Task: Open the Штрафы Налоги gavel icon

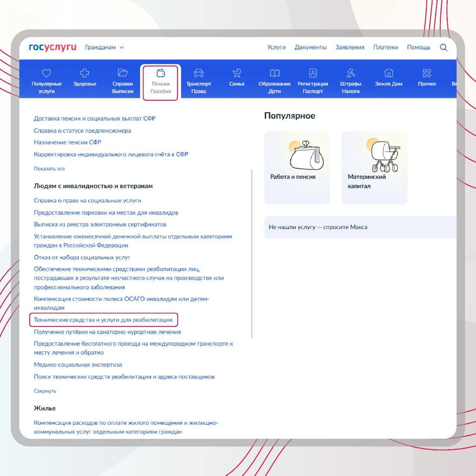Action: pyautogui.click(x=351, y=73)
